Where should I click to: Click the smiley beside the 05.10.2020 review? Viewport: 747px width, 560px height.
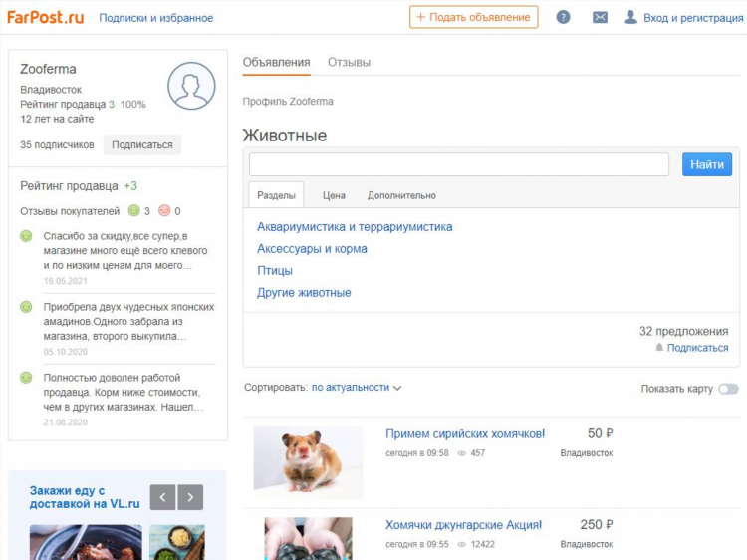click(x=26, y=307)
